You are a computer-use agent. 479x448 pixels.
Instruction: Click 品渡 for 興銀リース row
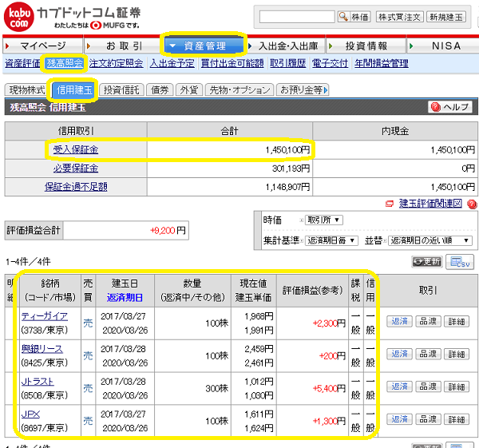tap(428, 354)
